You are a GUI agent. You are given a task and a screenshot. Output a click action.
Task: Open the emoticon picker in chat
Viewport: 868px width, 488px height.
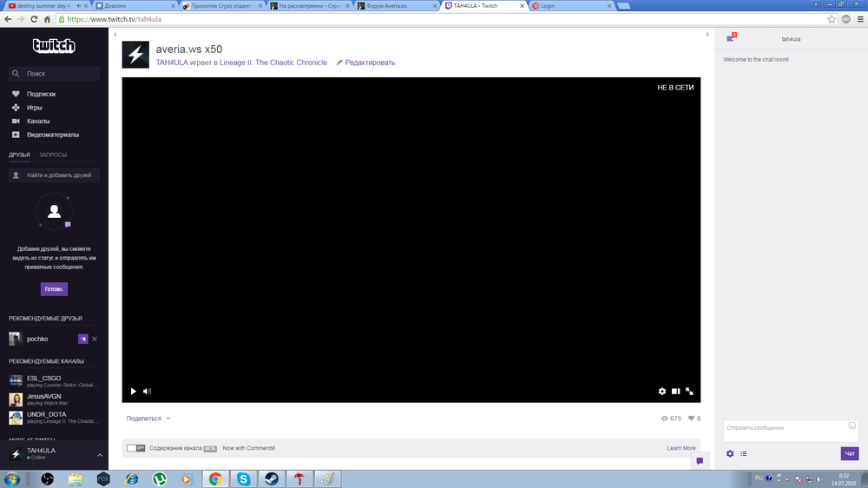(852, 425)
